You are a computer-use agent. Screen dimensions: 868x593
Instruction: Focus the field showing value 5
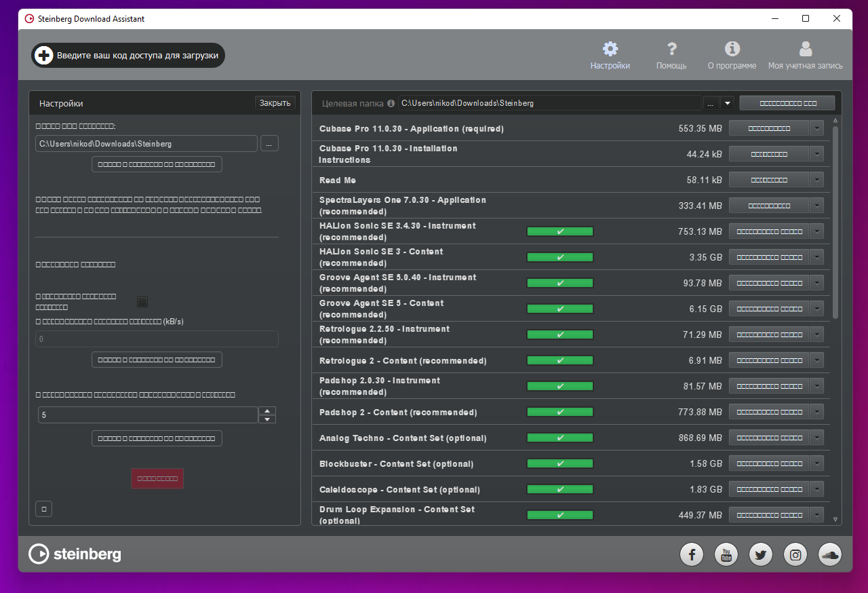pyautogui.click(x=146, y=415)
